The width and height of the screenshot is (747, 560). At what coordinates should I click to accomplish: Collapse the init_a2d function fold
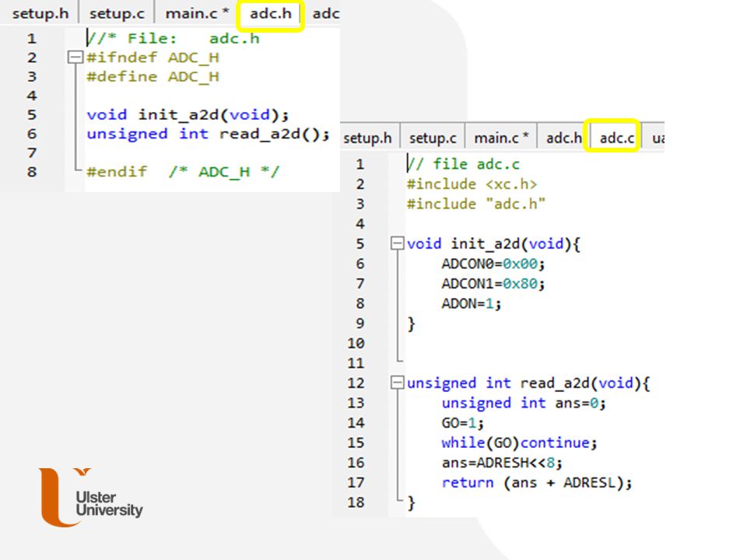coord(397,243)
